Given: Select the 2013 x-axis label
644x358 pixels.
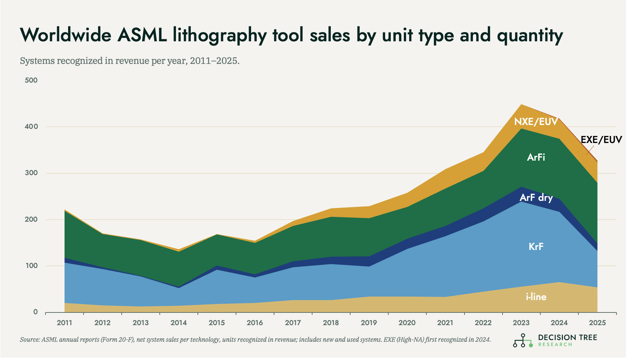Looking at the screenshot, I should click(141, 323).
